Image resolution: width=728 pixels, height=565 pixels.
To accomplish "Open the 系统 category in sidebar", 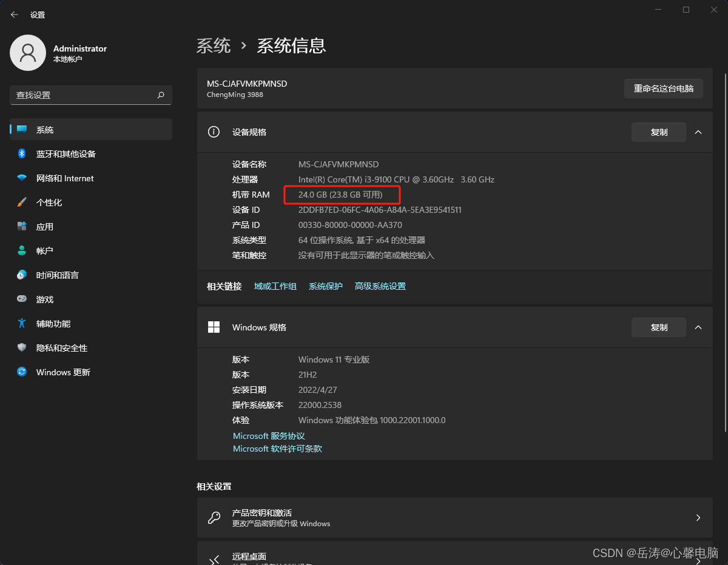I will [91, 130].
